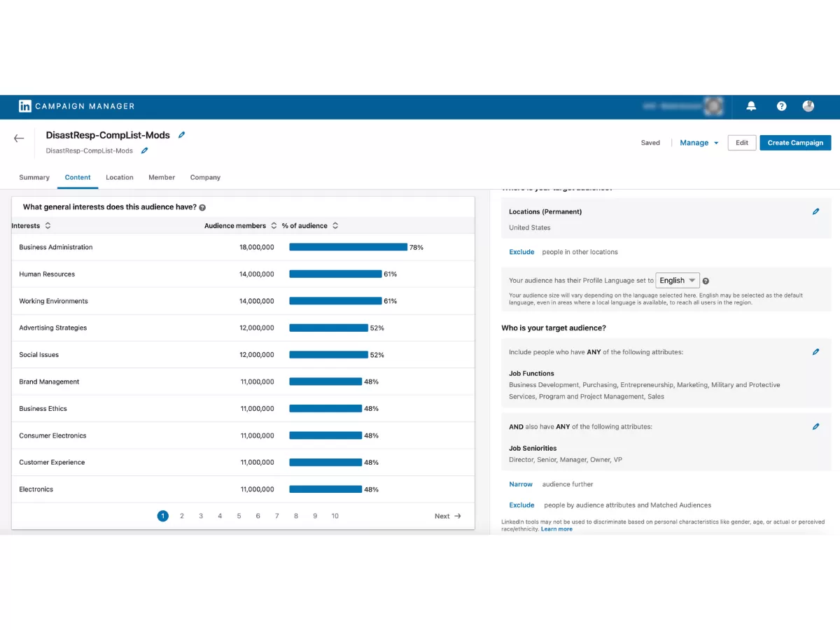Viewport: 840px width, 630px height.
Task: Go back using the left arrow
Action: [19, 139]
